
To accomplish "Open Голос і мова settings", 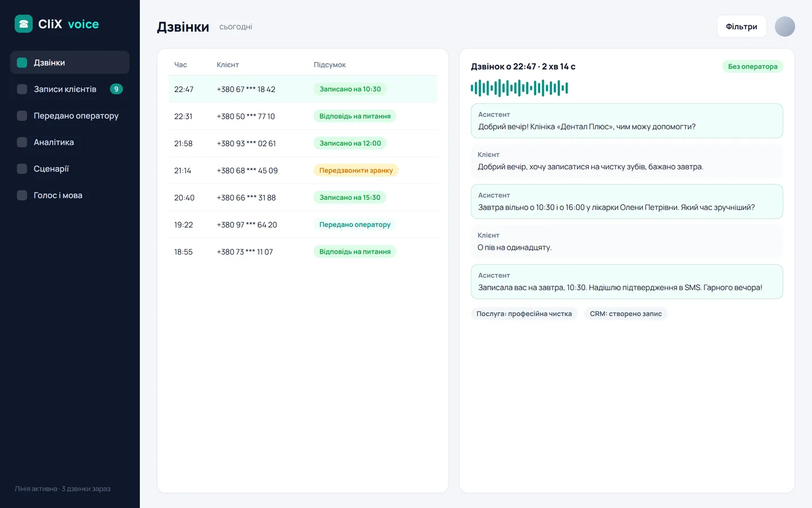I will tap(70, 195).
